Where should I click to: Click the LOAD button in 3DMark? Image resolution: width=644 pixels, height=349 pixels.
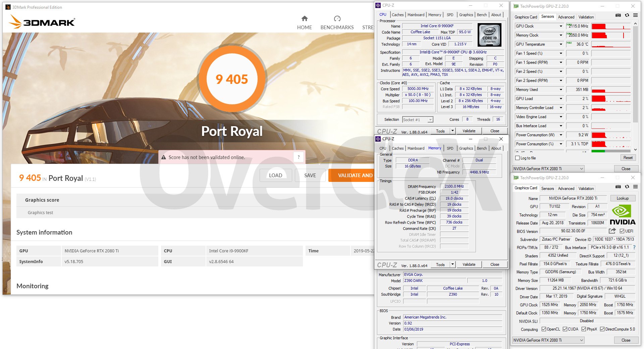coord(275,175)
